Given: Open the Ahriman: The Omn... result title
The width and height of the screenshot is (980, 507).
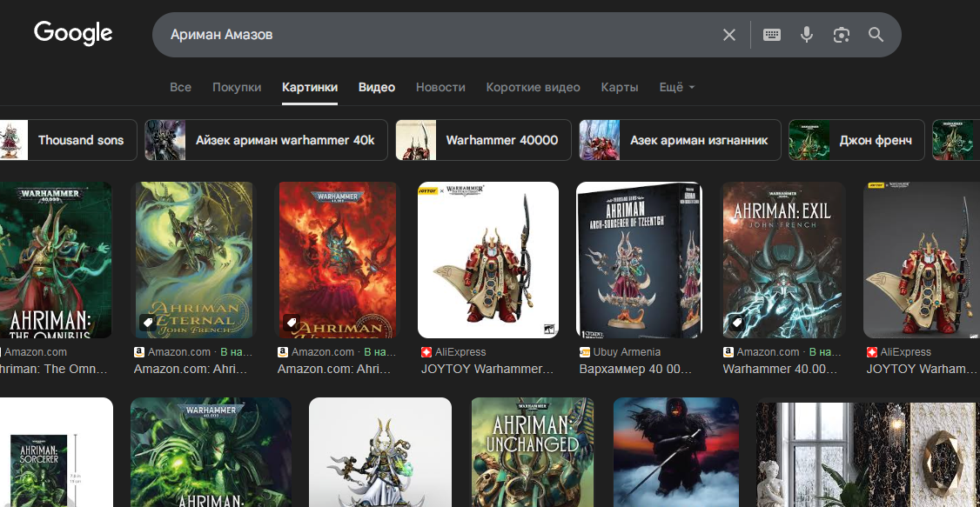Looking at the screenshot, I should point(54,369).
